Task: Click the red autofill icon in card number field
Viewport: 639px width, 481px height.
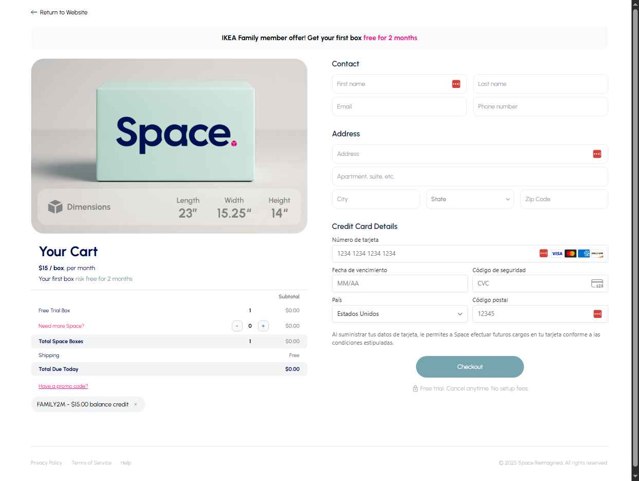Action: click(543, 254)
